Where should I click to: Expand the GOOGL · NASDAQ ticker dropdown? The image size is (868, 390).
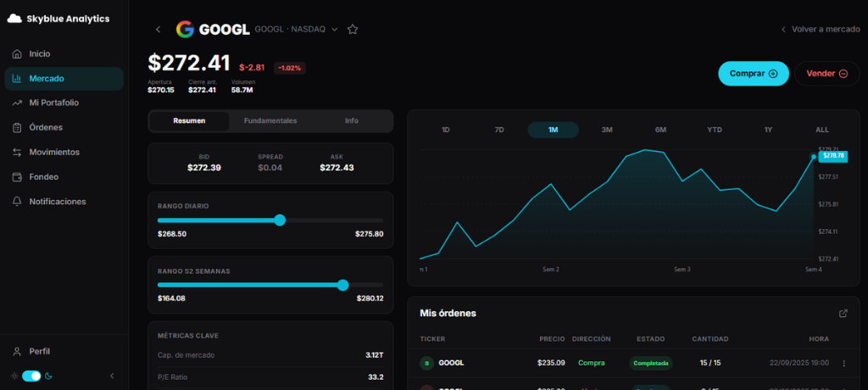(x=334, y=30)
